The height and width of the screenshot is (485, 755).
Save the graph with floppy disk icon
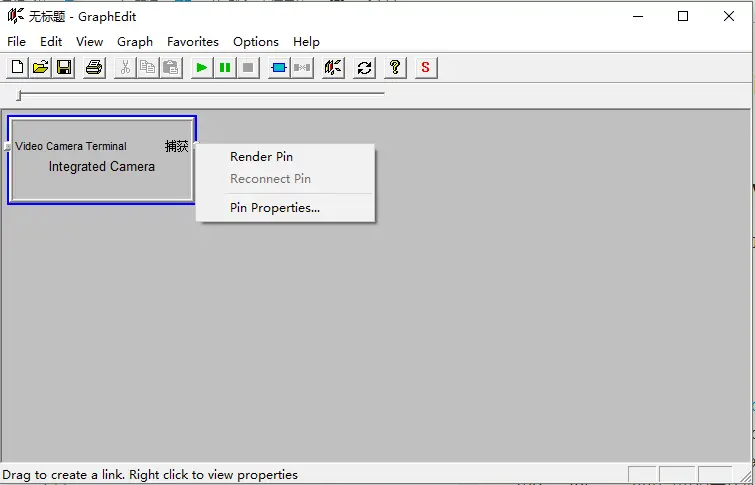(x=64, y=67)
